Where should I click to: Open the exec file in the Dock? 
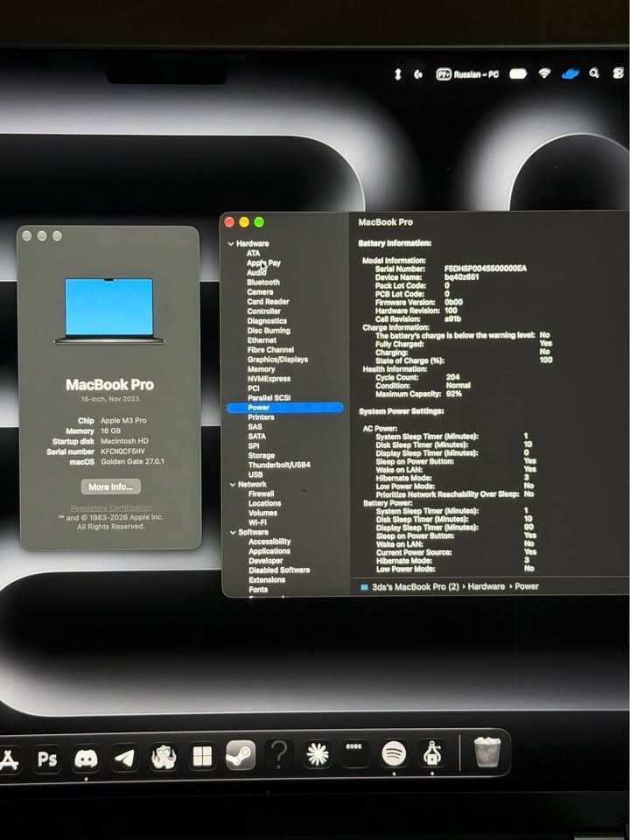[x=354, y=753]
